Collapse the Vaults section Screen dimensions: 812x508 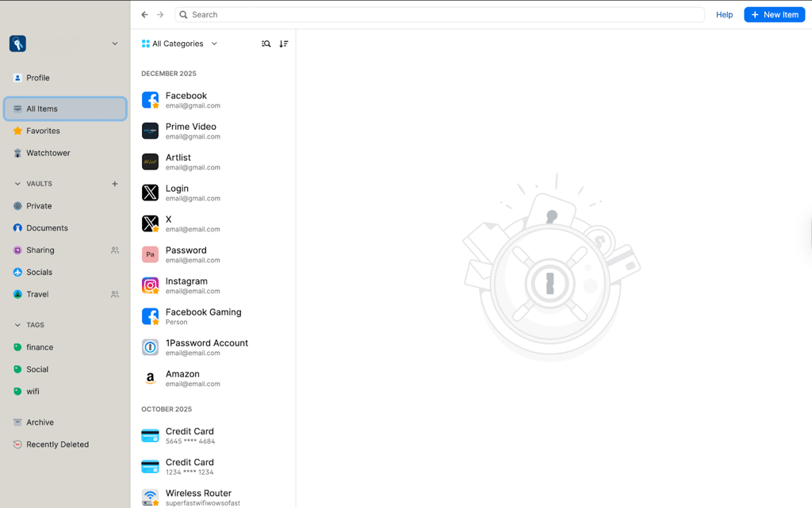(x=17, y=184)
